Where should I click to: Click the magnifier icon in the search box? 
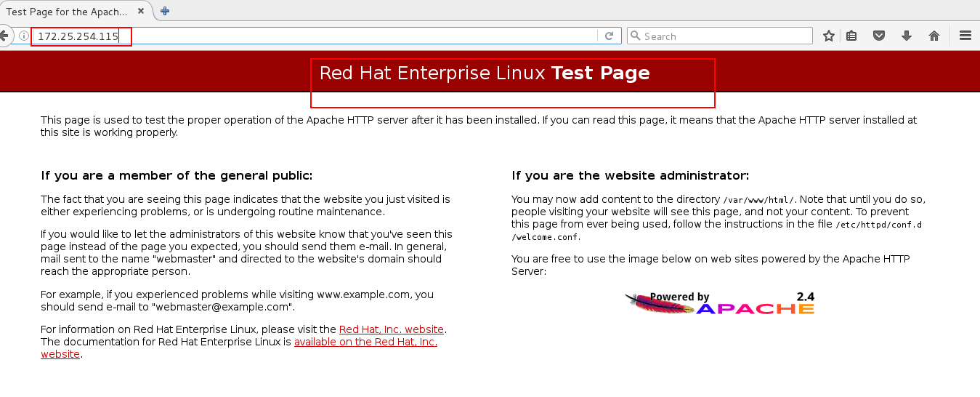(635, 36)
